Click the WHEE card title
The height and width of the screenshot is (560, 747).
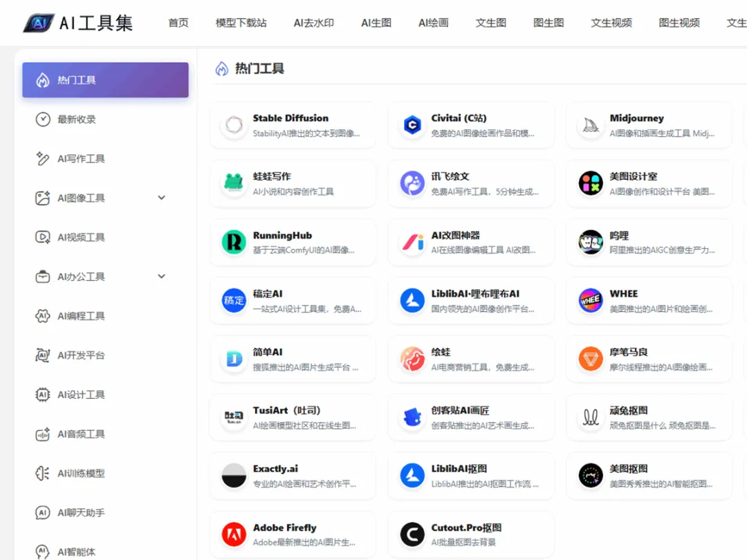(x=624, y=294)
